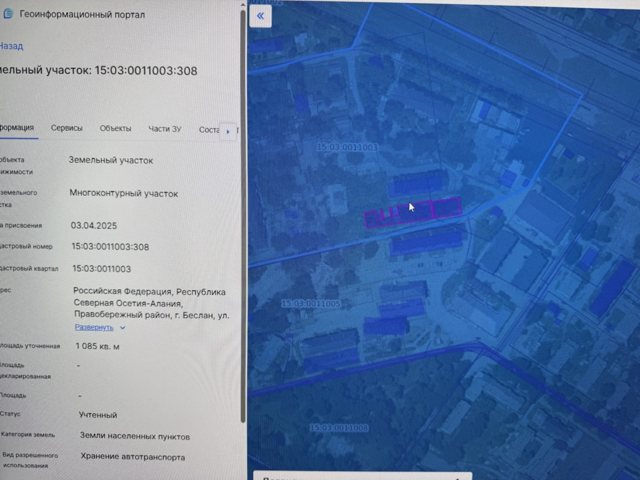640x480 pixels.
Task: Click Хранение автотранспорта value
Action: pos(133,456)
